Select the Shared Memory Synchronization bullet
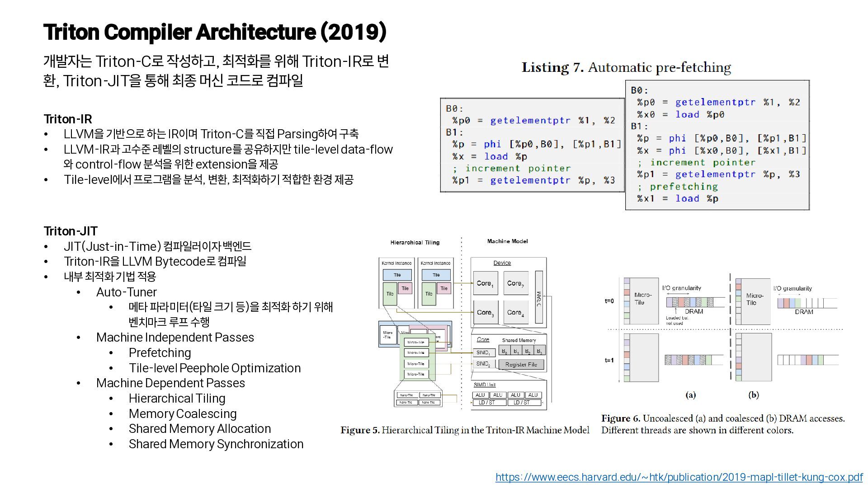This screenshot has width=868, height=488. (216, 444)
